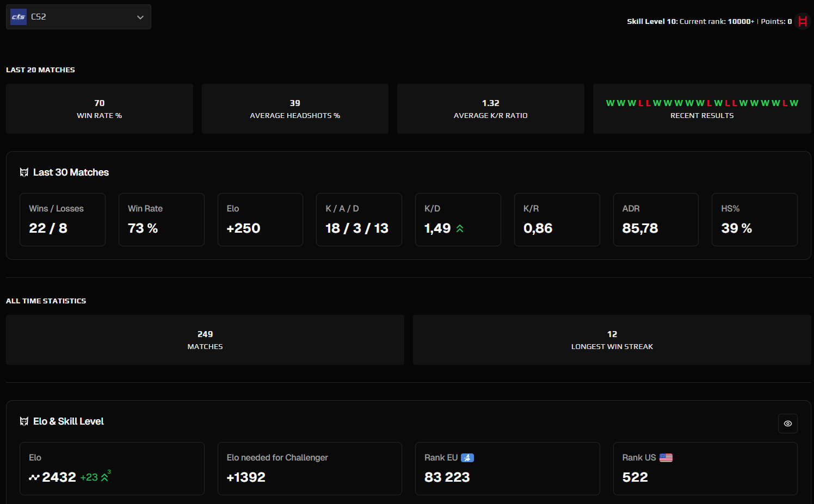Click the green +23 Elo gain indicator
Image resolution: width=814 pixels, height=504 pixels.
(88, 477)
